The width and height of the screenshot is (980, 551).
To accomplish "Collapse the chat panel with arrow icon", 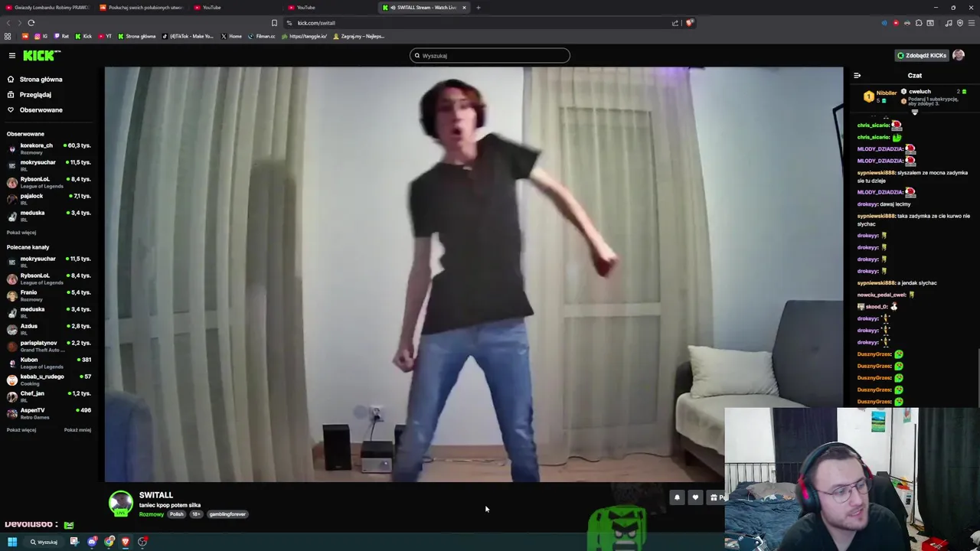I will (x=857, y=76).
